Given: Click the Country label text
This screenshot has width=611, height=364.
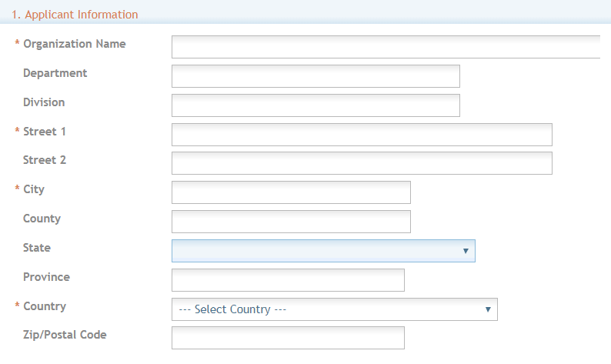Looking at the screenshot, I should [x=45, y=306].
